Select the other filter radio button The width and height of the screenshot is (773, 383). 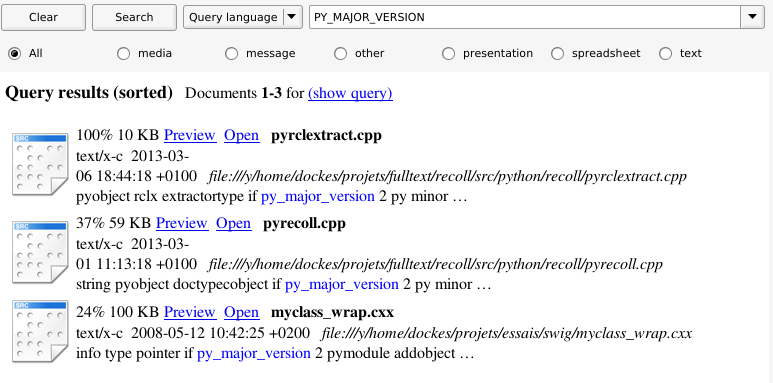340,53
